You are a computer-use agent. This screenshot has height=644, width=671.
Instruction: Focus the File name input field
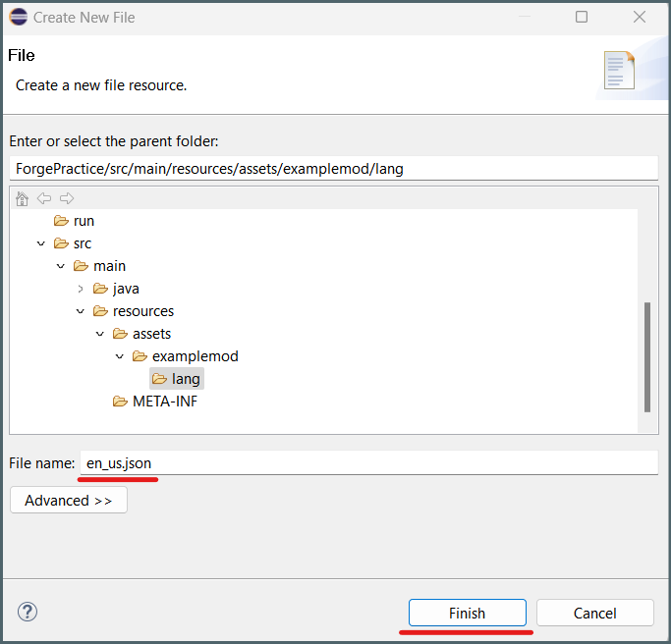coord(368,462)
